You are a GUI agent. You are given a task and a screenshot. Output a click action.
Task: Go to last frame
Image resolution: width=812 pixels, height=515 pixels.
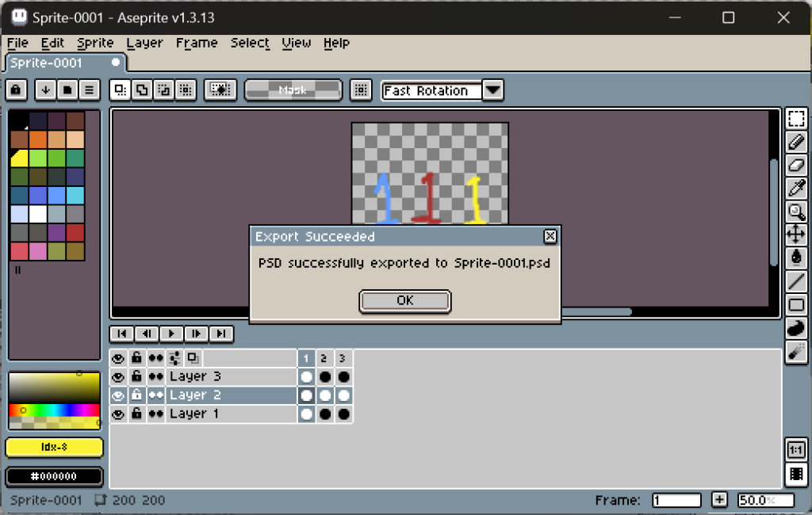pos(221,334)
